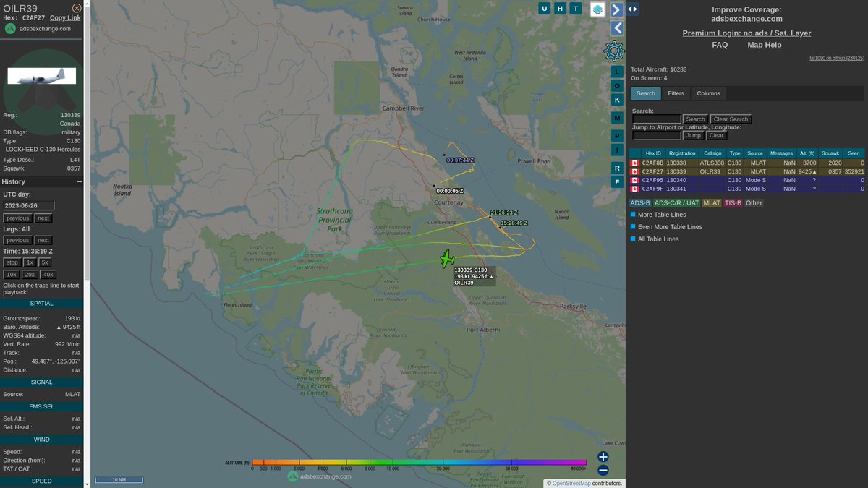This screenshot has width=868, height=488.
Task: Go to previous UTC day
Action: pos(18,218)
